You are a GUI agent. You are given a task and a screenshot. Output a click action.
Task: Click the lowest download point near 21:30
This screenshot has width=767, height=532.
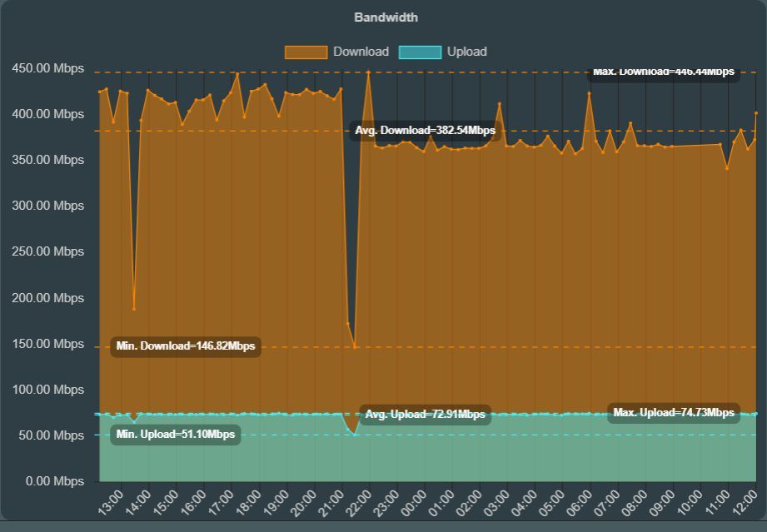click(x=355, y=346)
